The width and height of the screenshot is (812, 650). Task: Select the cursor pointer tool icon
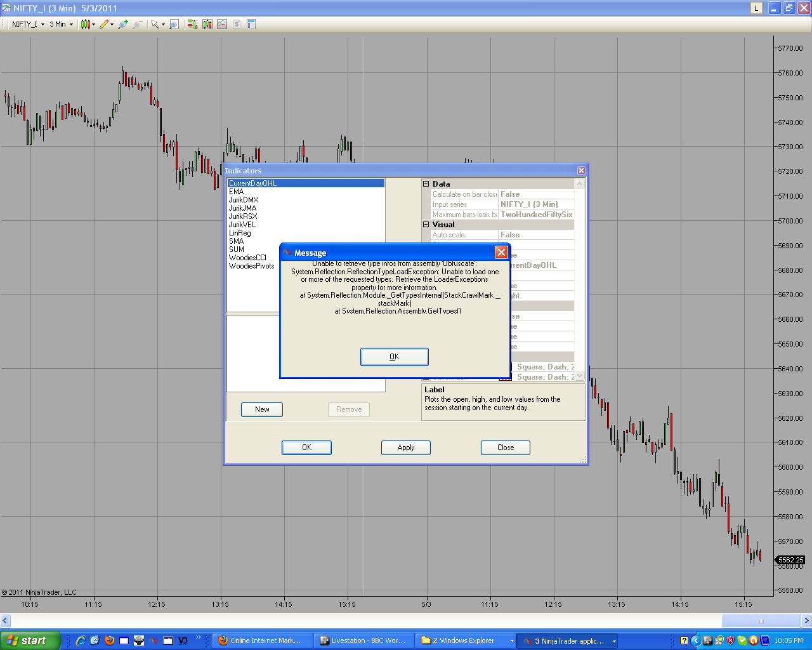tap(155, 24)
